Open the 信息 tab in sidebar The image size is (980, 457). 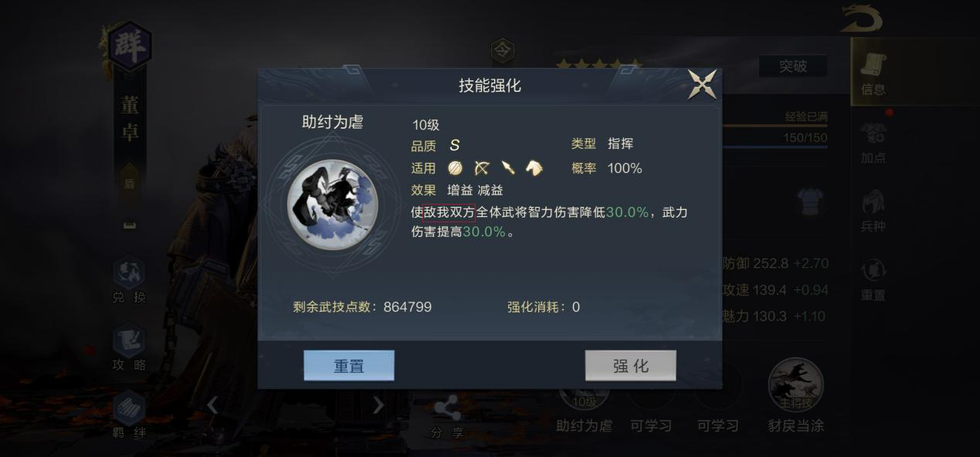pos(873,73)
